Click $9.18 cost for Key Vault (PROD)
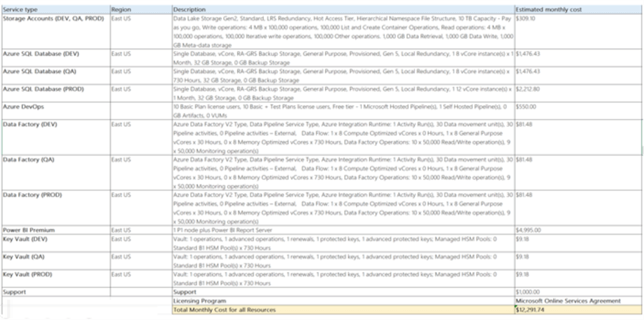 click(x=578, y=278)
